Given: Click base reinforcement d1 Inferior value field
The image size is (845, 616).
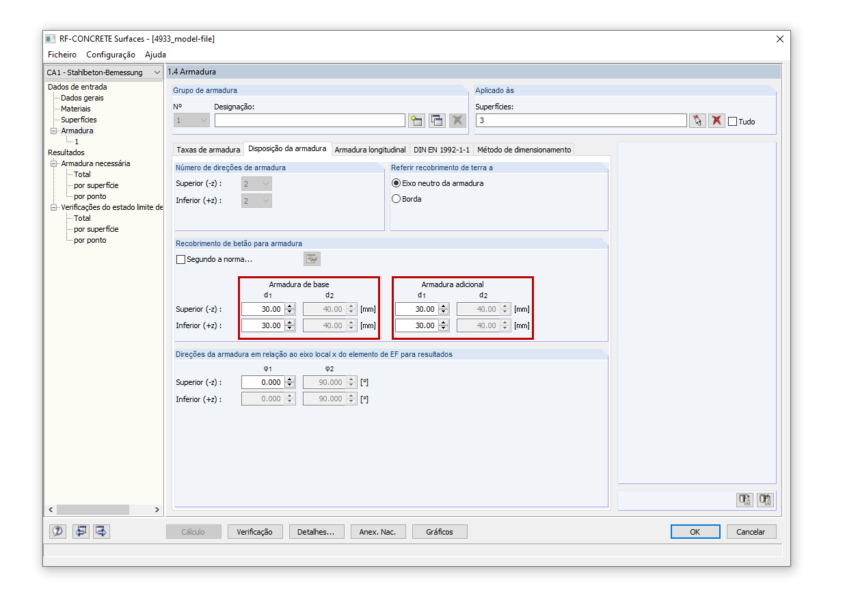Looking at the screenshot, I should pos(263,325).
